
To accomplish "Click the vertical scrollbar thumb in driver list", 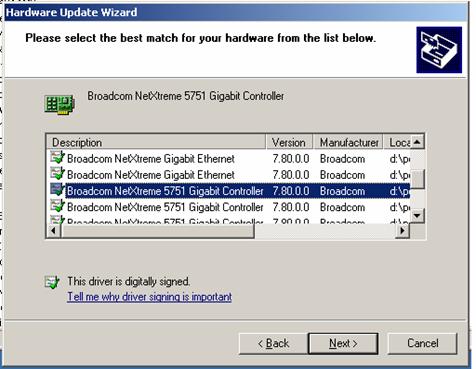I will 417,179.
